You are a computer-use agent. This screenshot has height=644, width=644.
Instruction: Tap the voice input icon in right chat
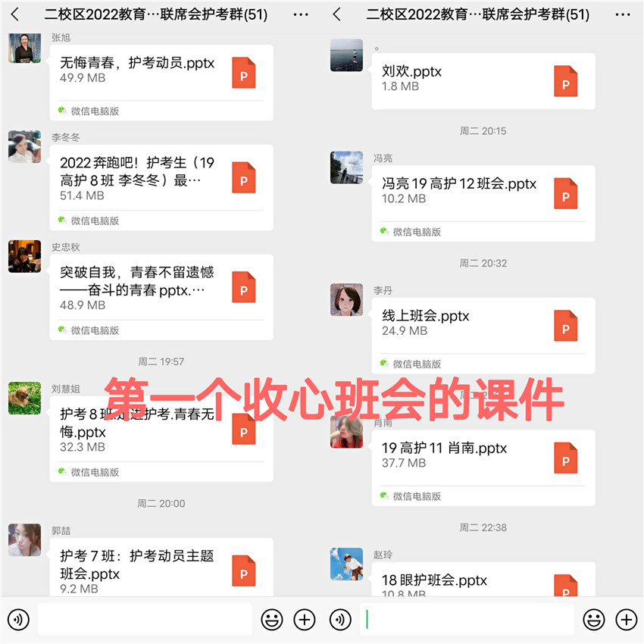340,619
